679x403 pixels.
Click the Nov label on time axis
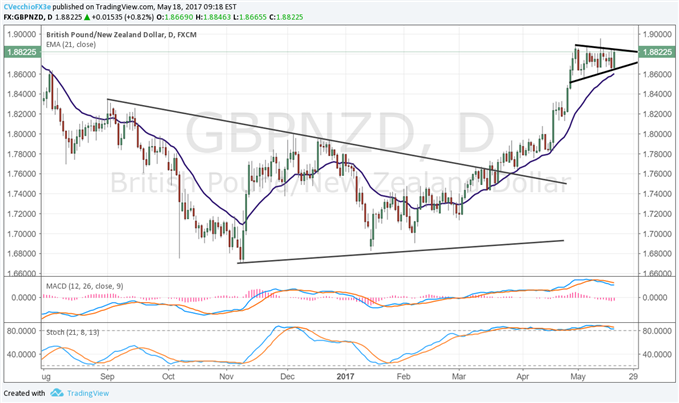point(227,377)
